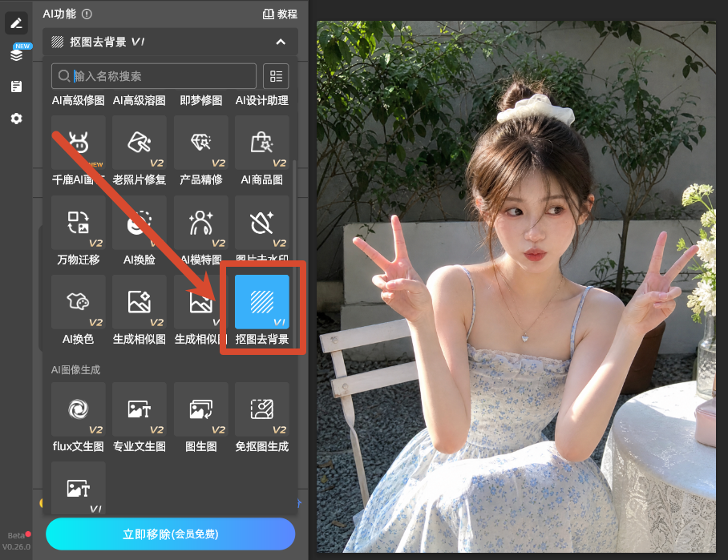Collapse the 抠图去背景 dropdown header
Screen dimensions: 728x560
point(171,42)
